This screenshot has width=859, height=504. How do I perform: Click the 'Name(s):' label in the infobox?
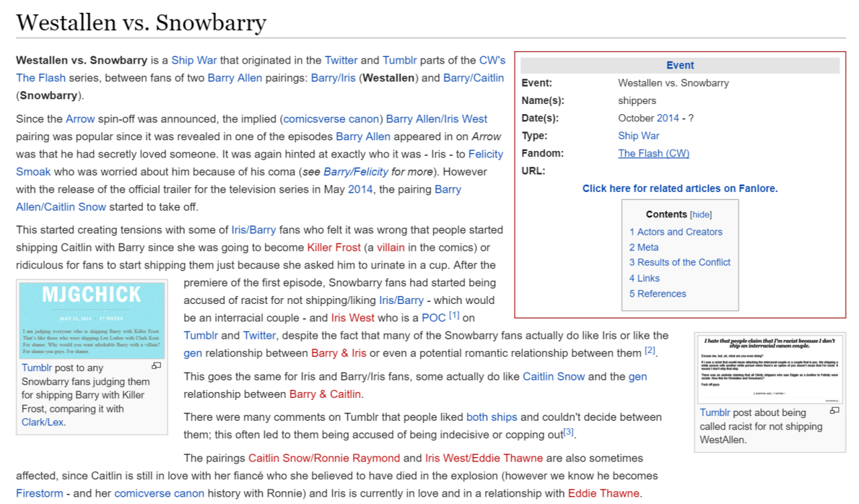[x=543, y=101]
